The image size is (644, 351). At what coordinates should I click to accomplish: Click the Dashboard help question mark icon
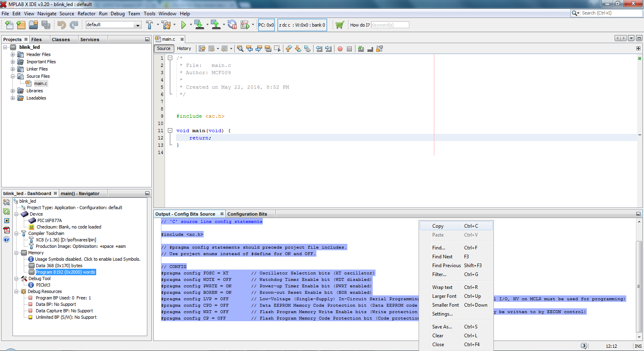click(6, 239)
